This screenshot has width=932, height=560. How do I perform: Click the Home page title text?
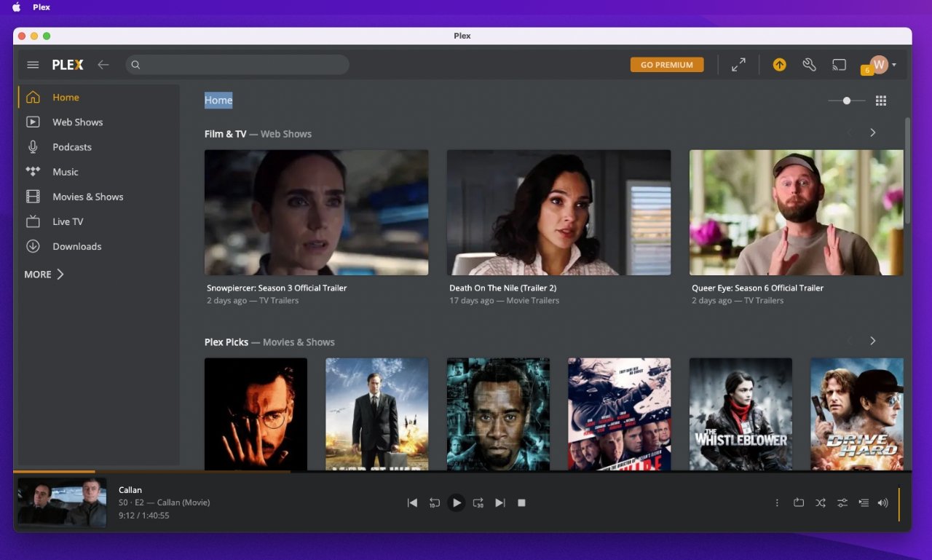(218, 100)
